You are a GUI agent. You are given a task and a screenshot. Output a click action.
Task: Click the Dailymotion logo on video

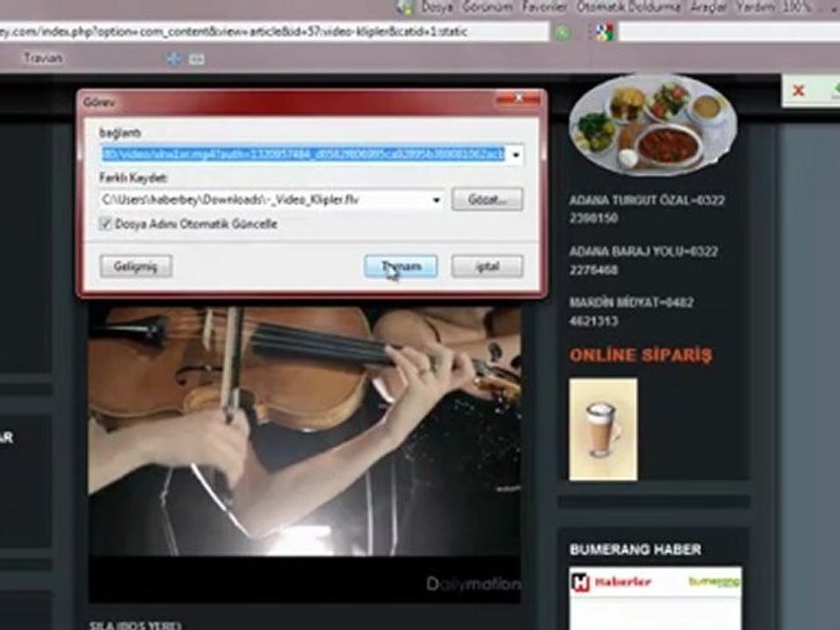point(473,584)
